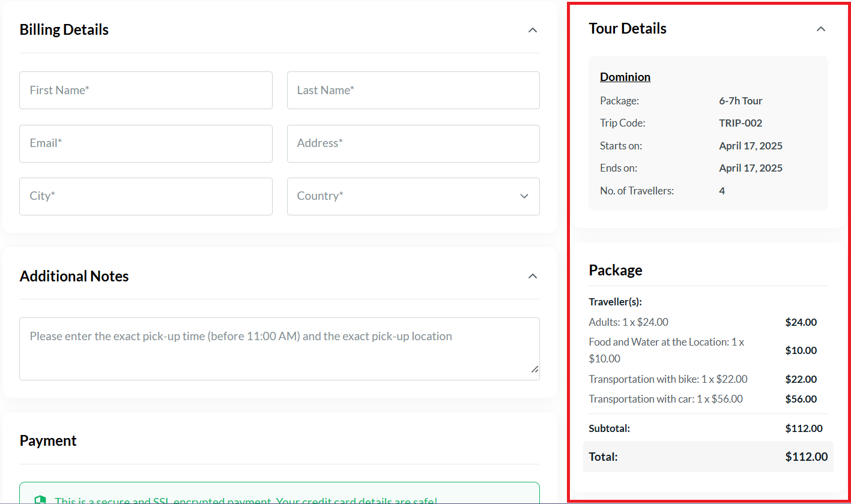
Task: Click the 'Total:' label
Action: (603, 457)
